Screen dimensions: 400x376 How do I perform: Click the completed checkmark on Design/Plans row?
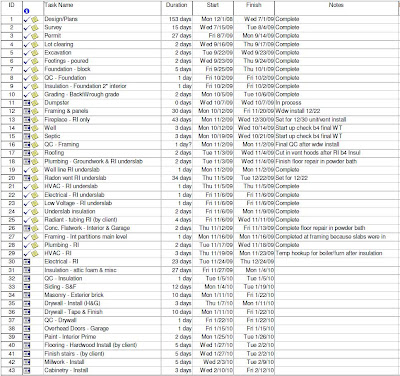pos(27,20)
